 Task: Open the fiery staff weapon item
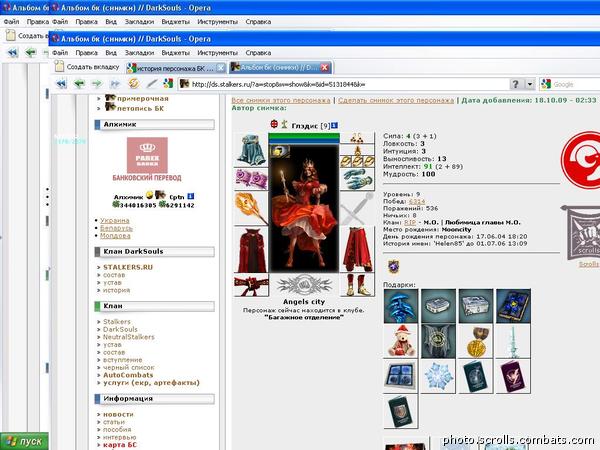click(x=251, y=209)
